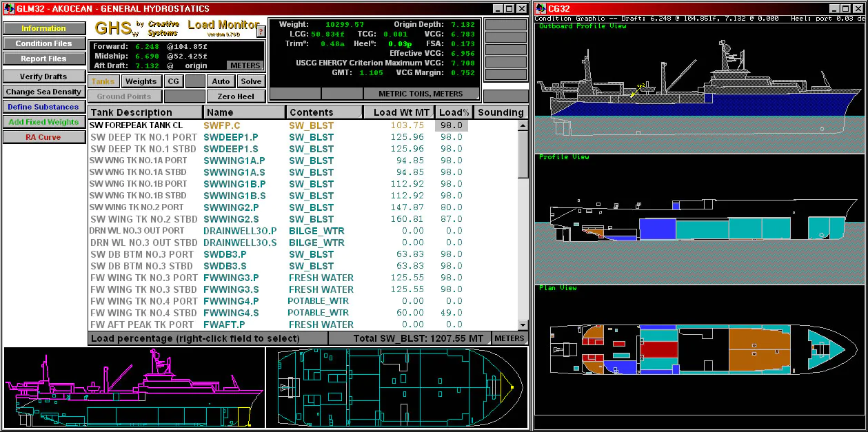Image resolution: width=868 pixels, height=432 pixels.
Task: Click load percent 49.0 for FWWING4.S
Action: tap(452, 313)
